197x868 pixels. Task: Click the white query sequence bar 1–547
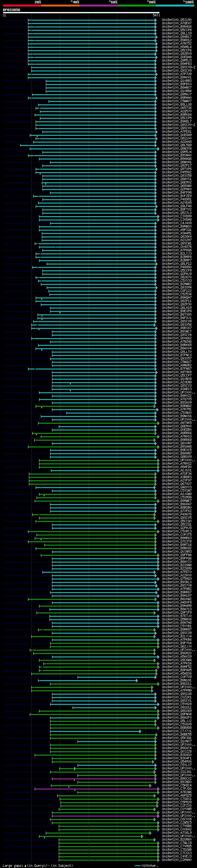[81, 12]
